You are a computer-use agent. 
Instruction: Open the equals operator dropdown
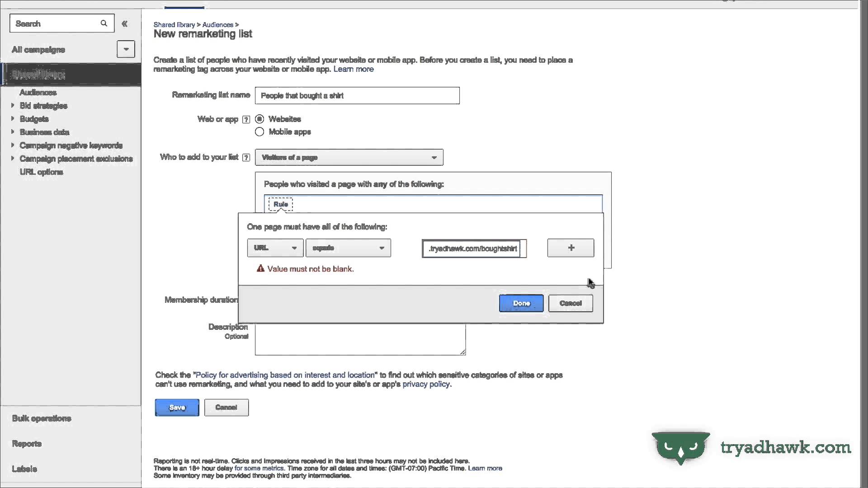tap(348, 248)
